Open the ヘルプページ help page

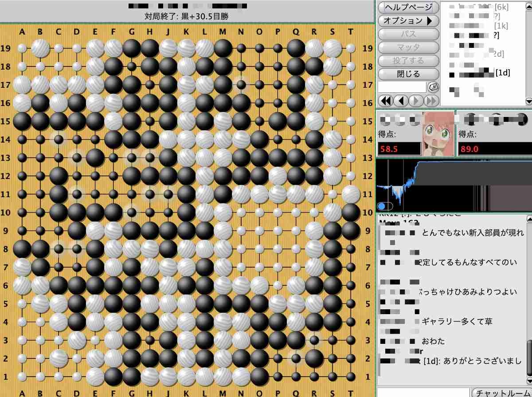pyautogui.click(x=408, y=8)
